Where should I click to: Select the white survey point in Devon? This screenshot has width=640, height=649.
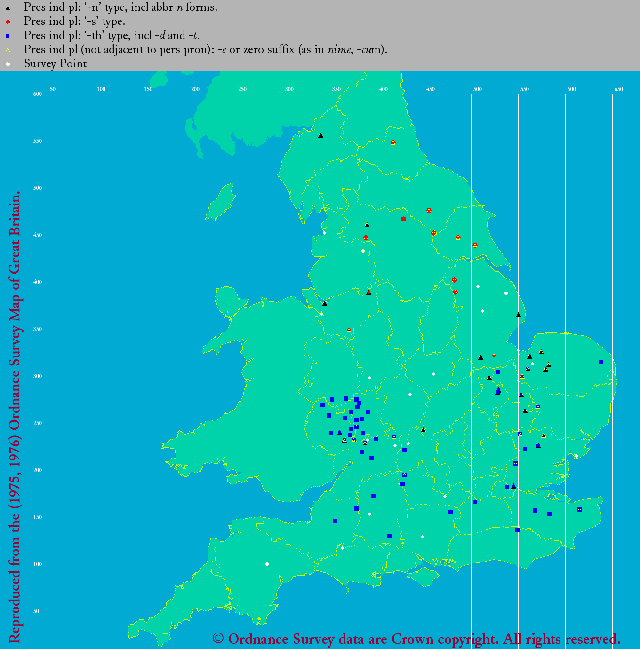(267, 565)
